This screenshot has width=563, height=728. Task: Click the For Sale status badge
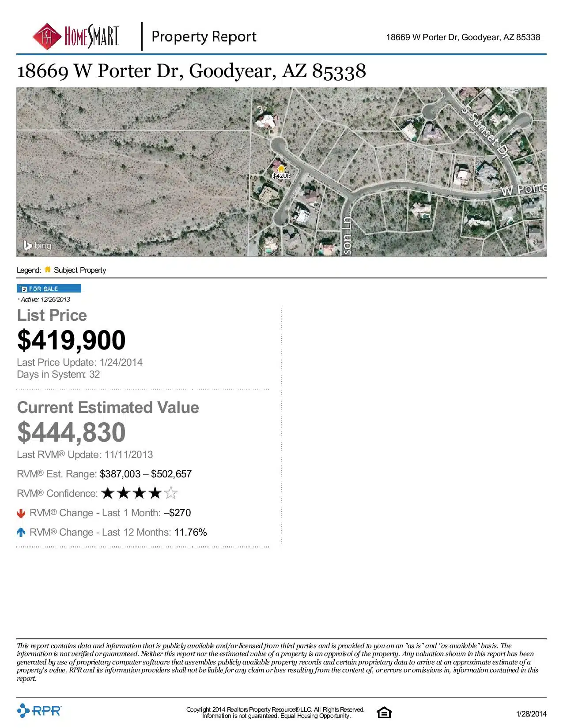pyautogui.click(x=49, y=289)
